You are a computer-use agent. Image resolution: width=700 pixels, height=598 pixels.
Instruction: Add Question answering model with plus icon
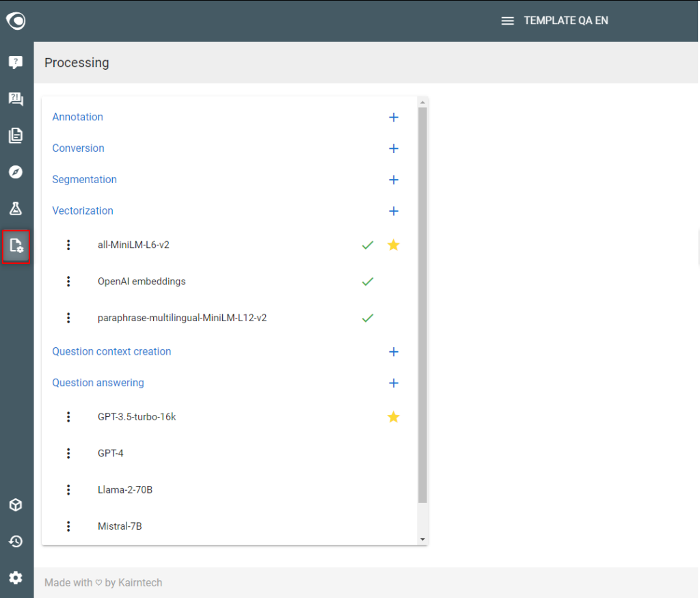click(x=393, y=383)
